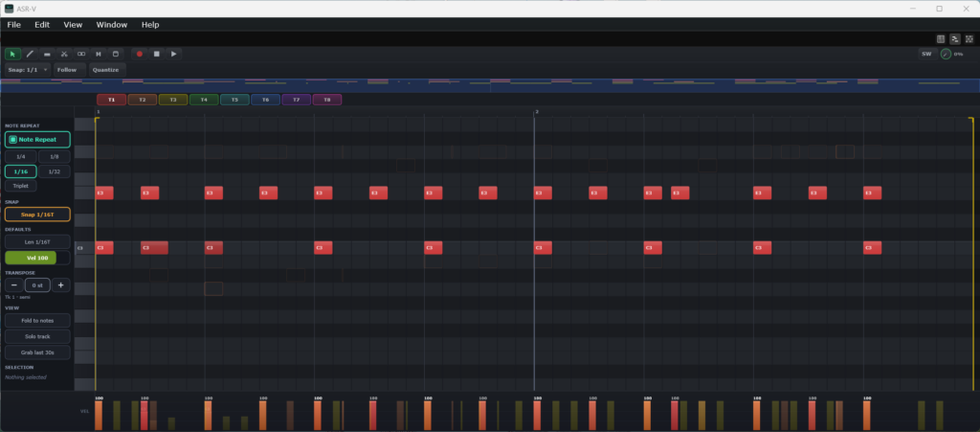Click the Len 1/16T default length button
Viewport: 980px width, 432px height.
(37, 241)
